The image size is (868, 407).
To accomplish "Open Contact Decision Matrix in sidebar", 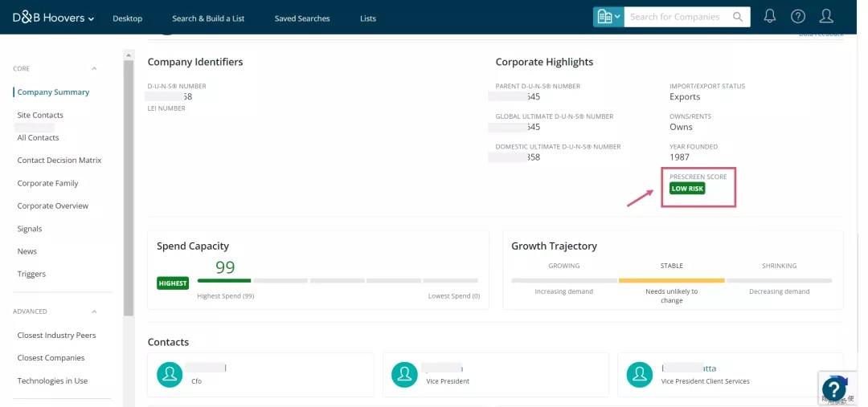I will 59,161.
